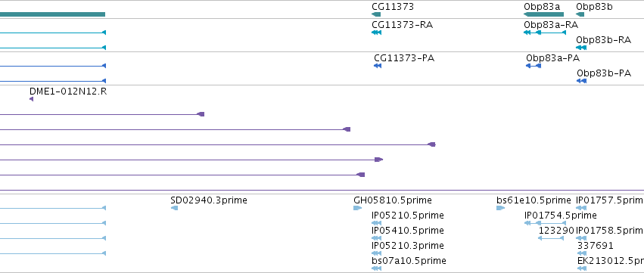Select Obp83b-PA protein arrows
Image resolution: width=644 pixels, height=273 pixels.
pyautogui.click(x=581, y=81)
